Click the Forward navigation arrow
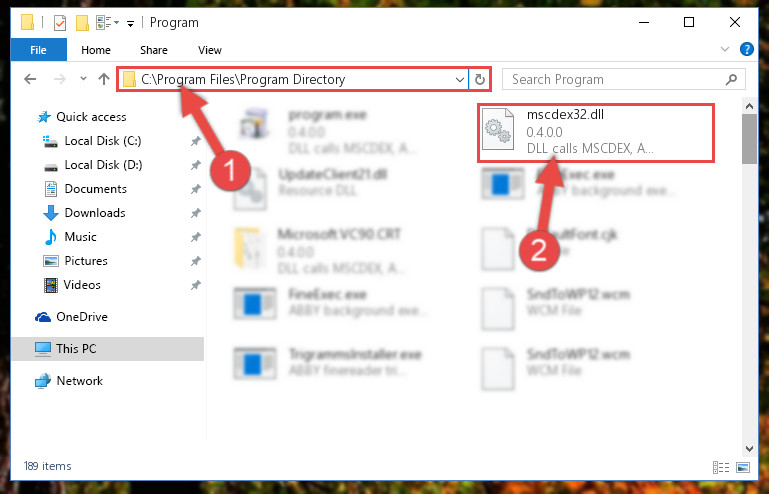 pyautogui.click(x=59, y=79)
